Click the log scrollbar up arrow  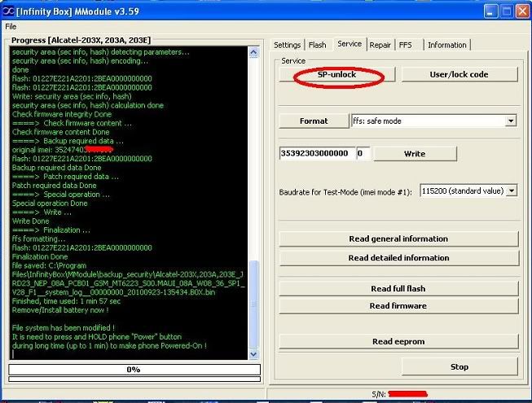(x=255, y=52)
